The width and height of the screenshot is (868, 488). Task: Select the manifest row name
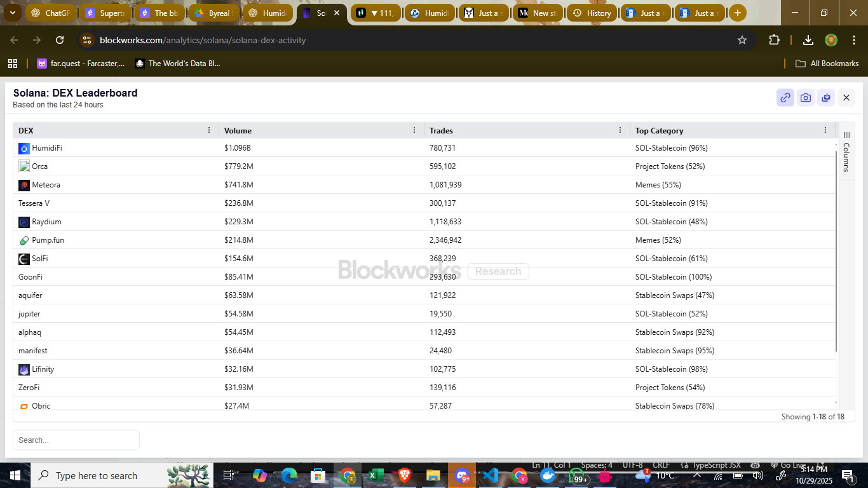[x=33, y=351]
